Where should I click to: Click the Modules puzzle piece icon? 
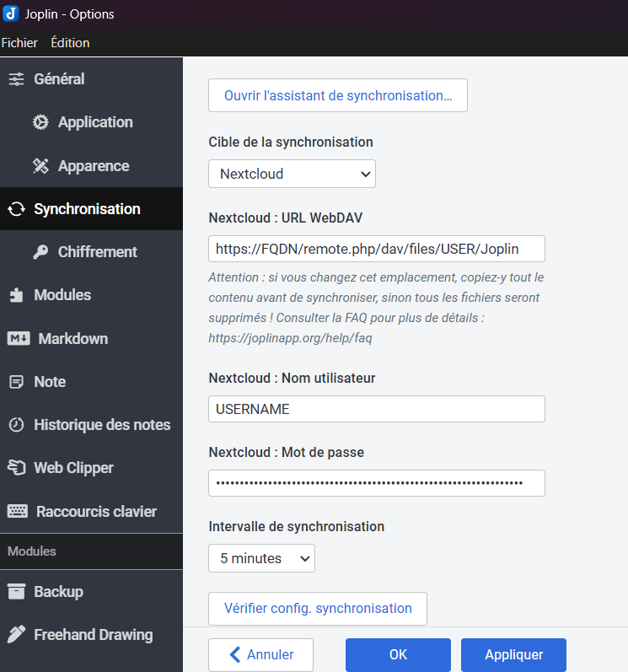(16, 295)
